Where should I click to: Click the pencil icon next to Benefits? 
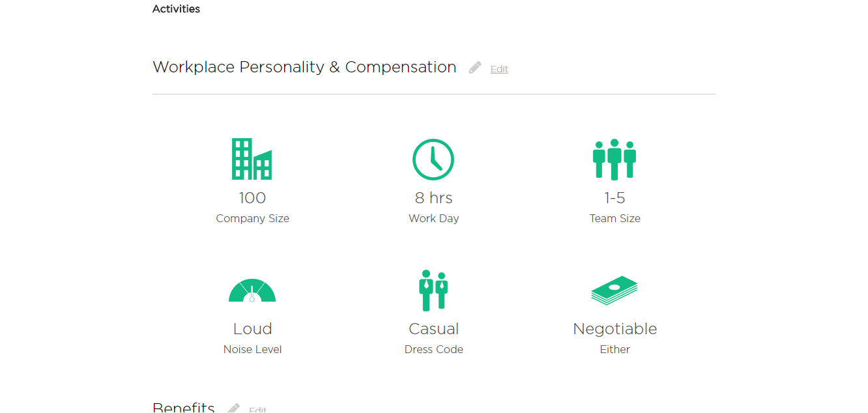233,408
